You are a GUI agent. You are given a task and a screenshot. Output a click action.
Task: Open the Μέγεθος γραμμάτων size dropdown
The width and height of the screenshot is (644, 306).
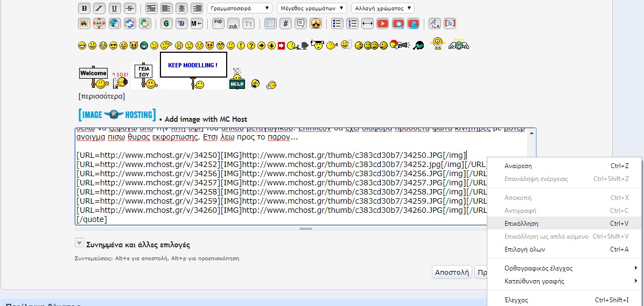click(x=312, y=8)
